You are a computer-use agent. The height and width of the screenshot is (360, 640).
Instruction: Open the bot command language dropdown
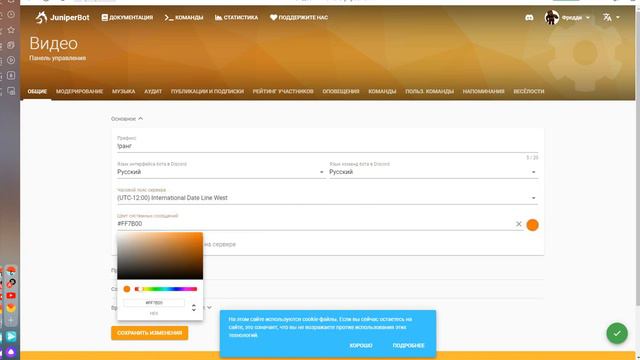pos(433,172)
